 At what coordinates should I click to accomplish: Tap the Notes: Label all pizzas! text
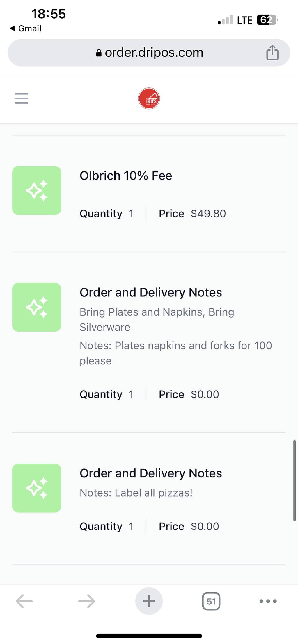(136, 493)
